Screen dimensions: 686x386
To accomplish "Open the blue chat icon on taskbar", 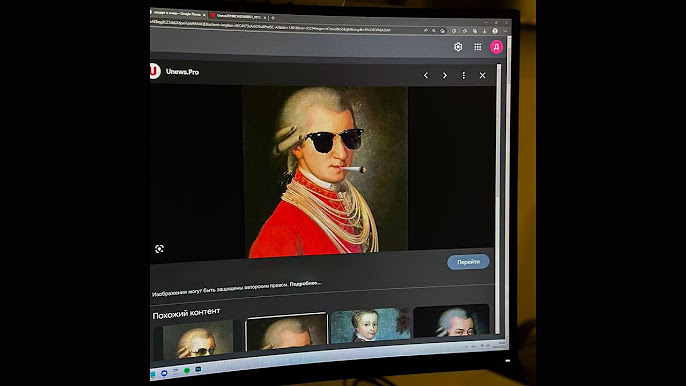I will [x=164, y=373].
